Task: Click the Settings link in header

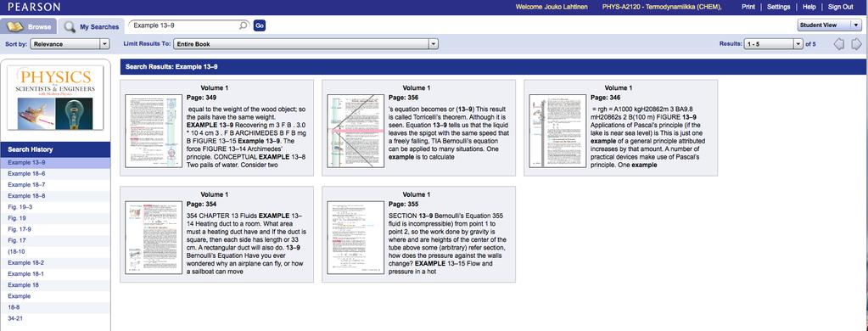Action: [x=778, y=7]
